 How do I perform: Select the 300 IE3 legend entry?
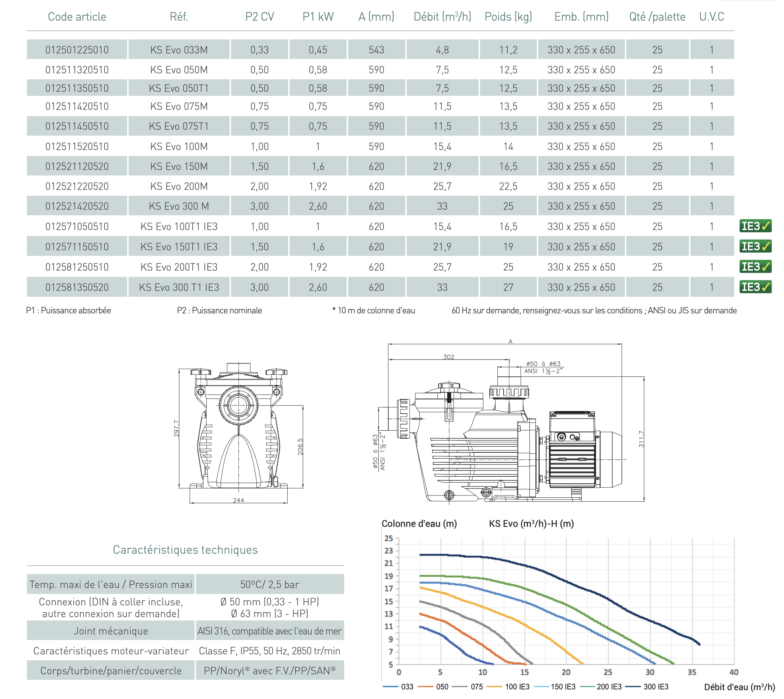647,687
